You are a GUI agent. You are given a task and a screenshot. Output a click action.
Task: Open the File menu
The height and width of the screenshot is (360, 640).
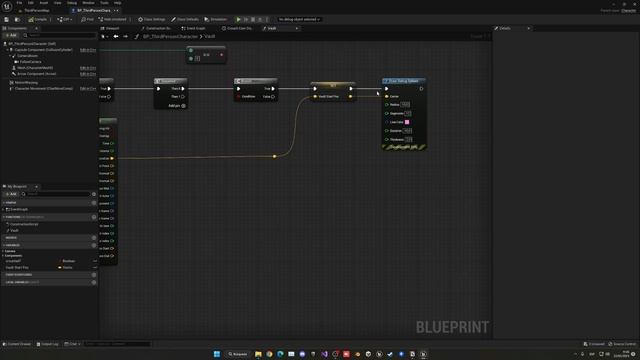click(19, 3)
